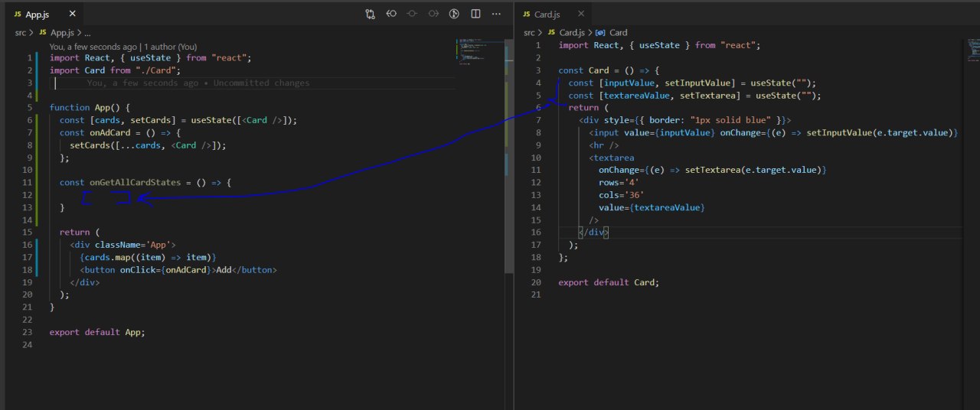Click the next revision arrow icon
Screen dimensions: 980x410
433,14
